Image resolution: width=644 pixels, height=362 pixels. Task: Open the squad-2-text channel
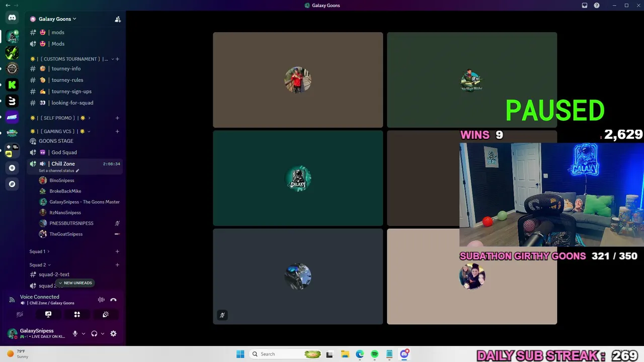point(75,275)
